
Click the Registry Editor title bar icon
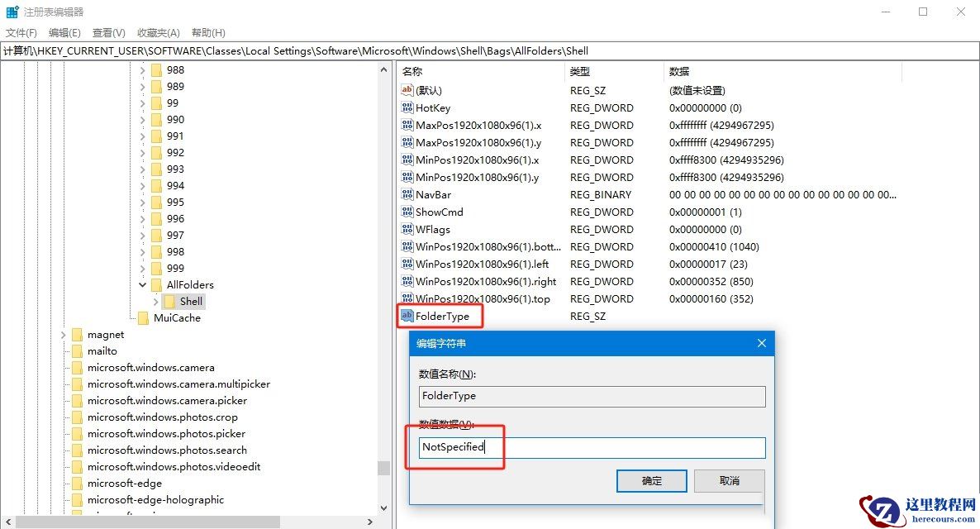tap(12, 11)
